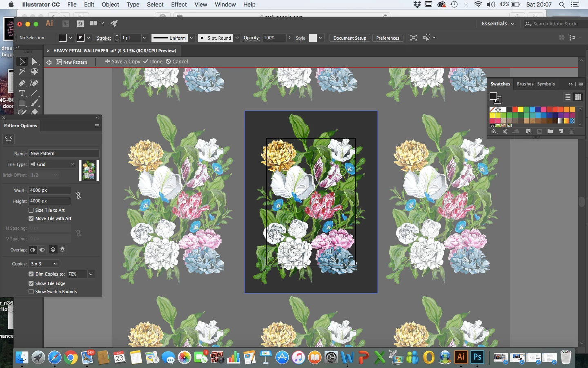The width and height of the screenshot is (588, 368).
Task: Open Adobe Bridge via Br icon
Action: click(x=65, y=24)
